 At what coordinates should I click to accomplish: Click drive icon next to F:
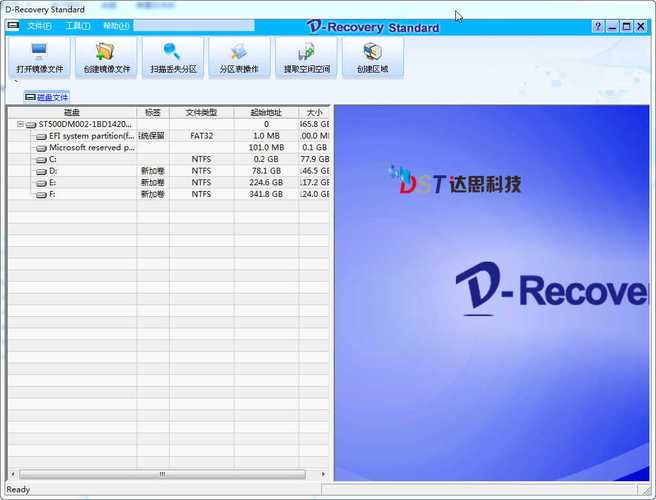point(41,195)
